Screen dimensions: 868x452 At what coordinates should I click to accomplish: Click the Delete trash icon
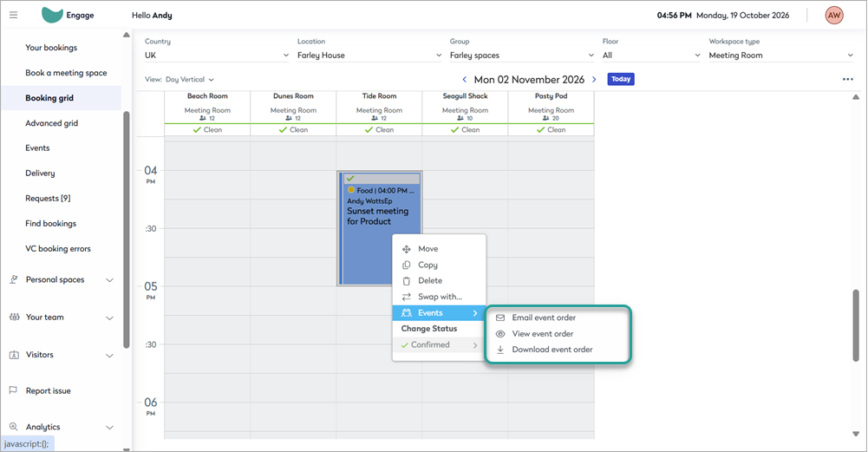[407, 281]
